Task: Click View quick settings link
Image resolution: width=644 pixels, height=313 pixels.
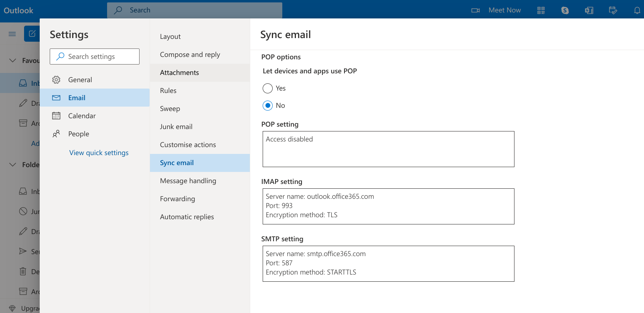Action: point(99,153)
